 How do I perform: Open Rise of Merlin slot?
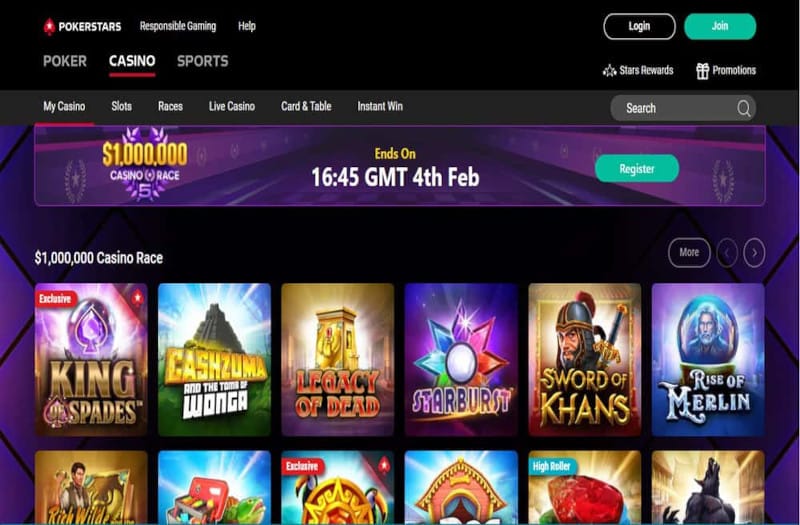point(708,360)
